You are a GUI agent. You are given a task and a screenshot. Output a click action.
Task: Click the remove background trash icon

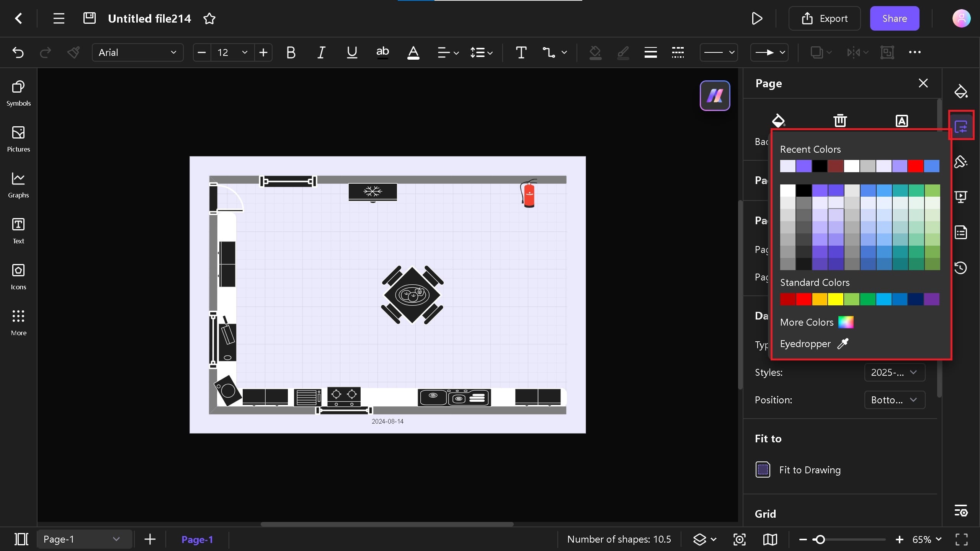(840, 121)
